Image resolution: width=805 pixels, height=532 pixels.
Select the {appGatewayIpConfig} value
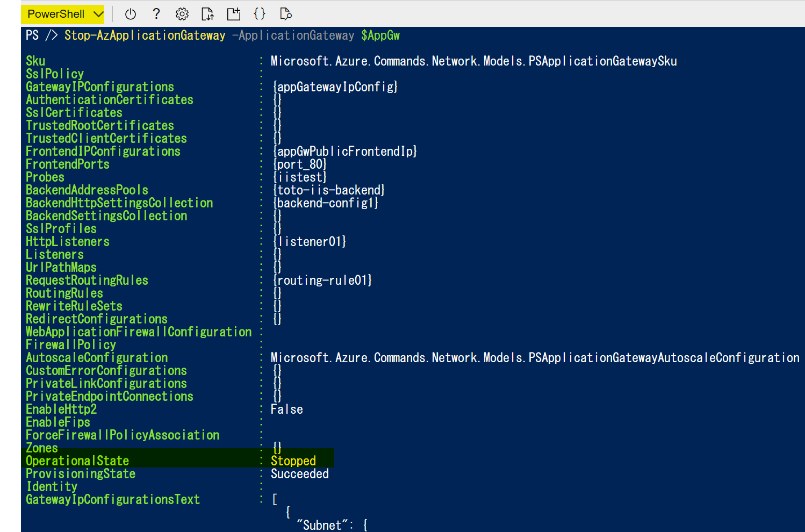click(x=335, y=87)
